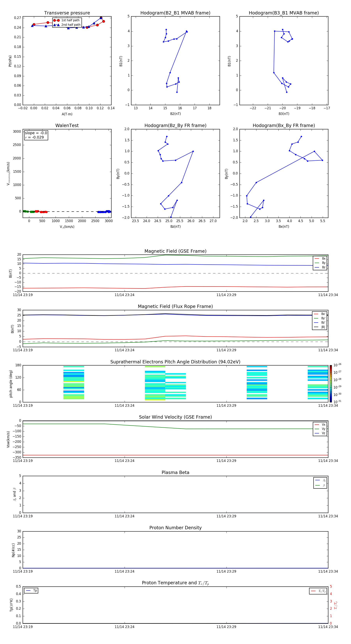Click the "B2(nT)" x-axis label
The width and height of the screenshot is (351, 644).
(175, 114)
